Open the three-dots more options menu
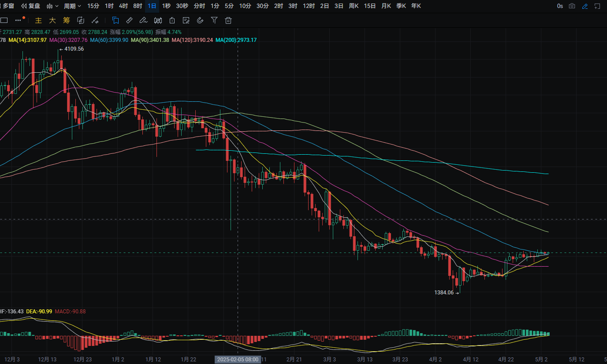This screenshot has height=364, width=607. (x=18, y=20)
